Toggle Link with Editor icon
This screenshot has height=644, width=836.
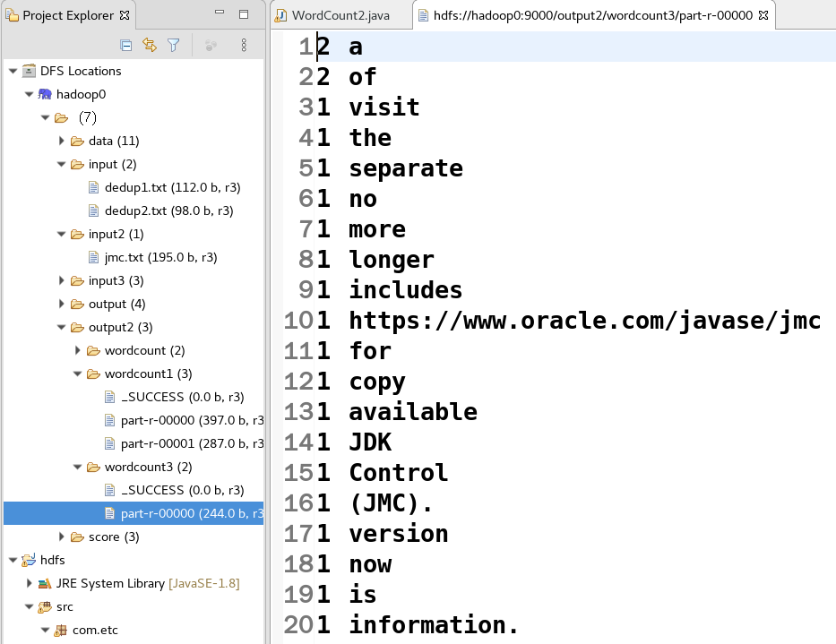pyautogui.click(x=150, y=46)
